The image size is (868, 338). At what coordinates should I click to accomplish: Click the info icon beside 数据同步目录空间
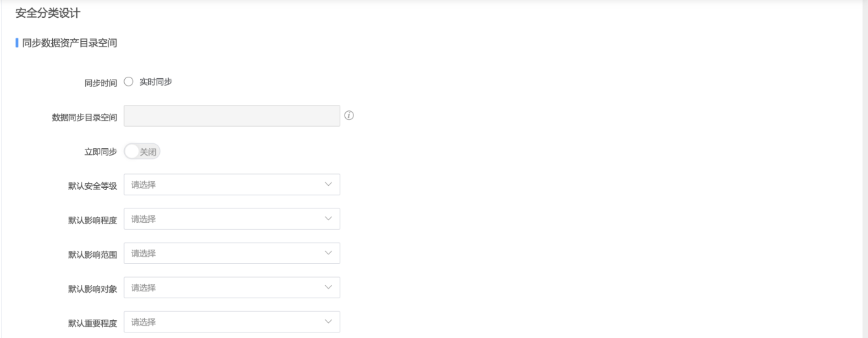click(349, 116)
